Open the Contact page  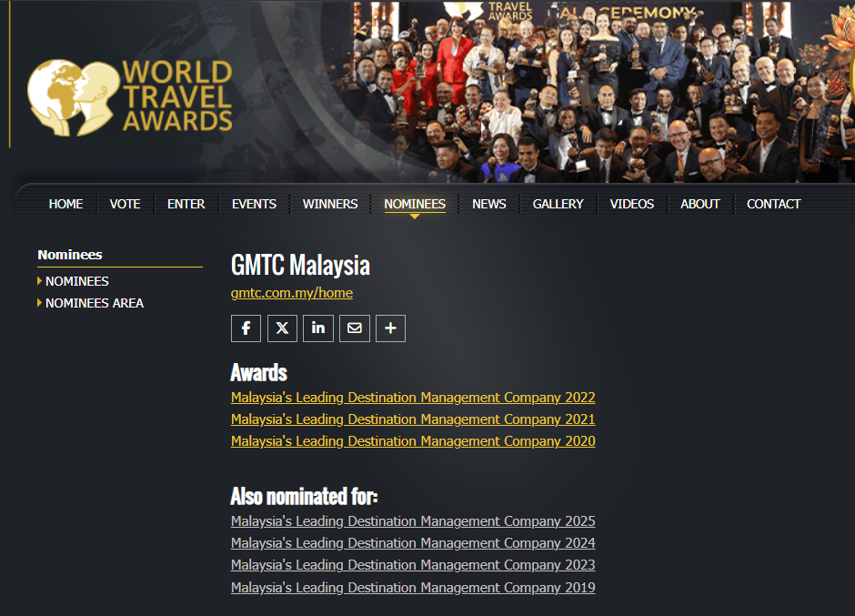pos(774,204)
